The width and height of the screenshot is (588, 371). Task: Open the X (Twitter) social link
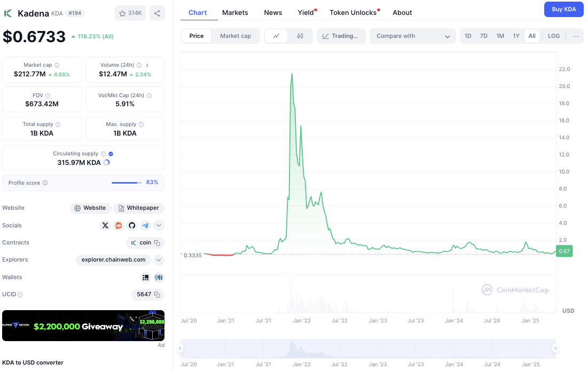105,225
